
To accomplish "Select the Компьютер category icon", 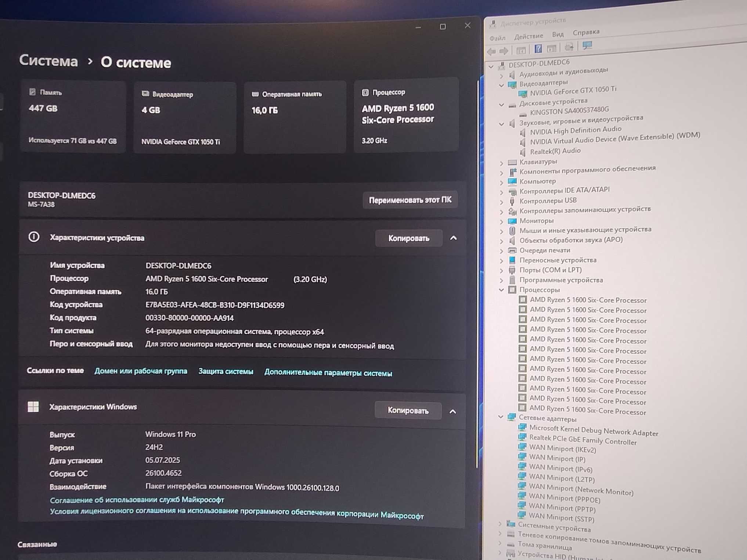I will (512, 181).
